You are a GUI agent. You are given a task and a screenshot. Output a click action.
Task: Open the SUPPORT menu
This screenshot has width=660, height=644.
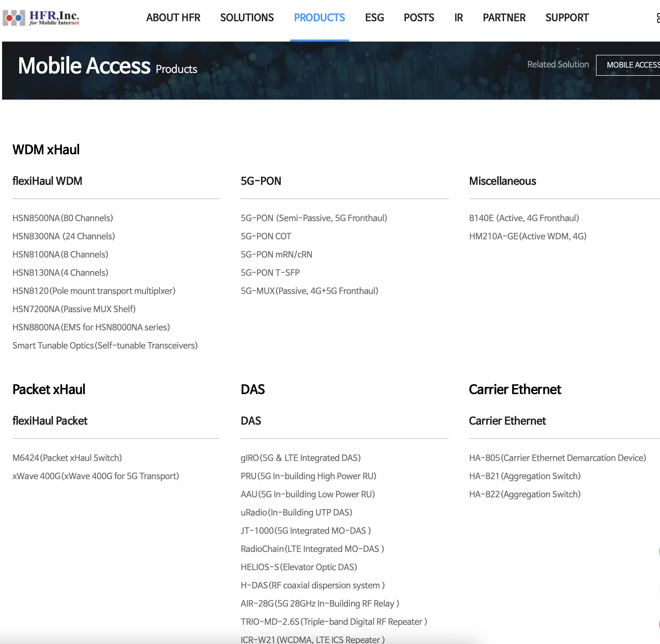567,18
